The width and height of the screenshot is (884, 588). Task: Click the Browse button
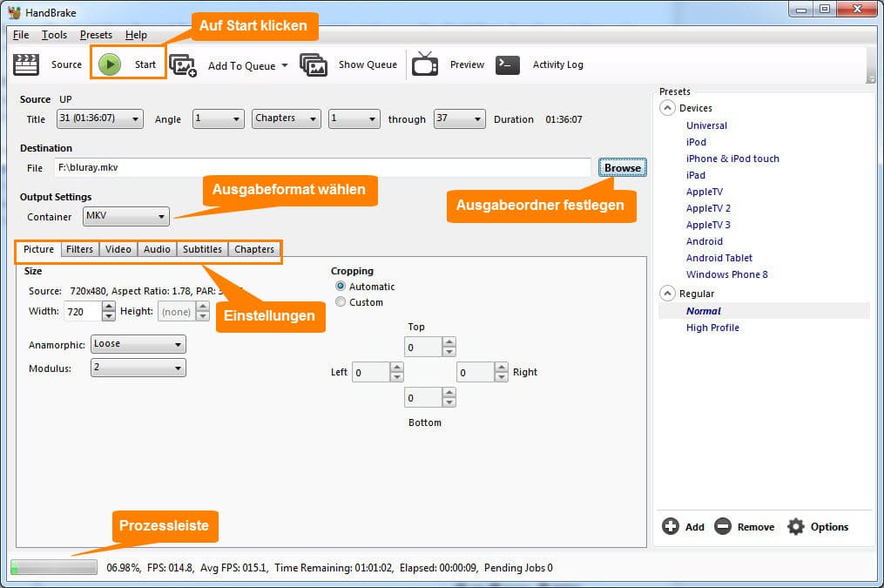tap(623, 168)
